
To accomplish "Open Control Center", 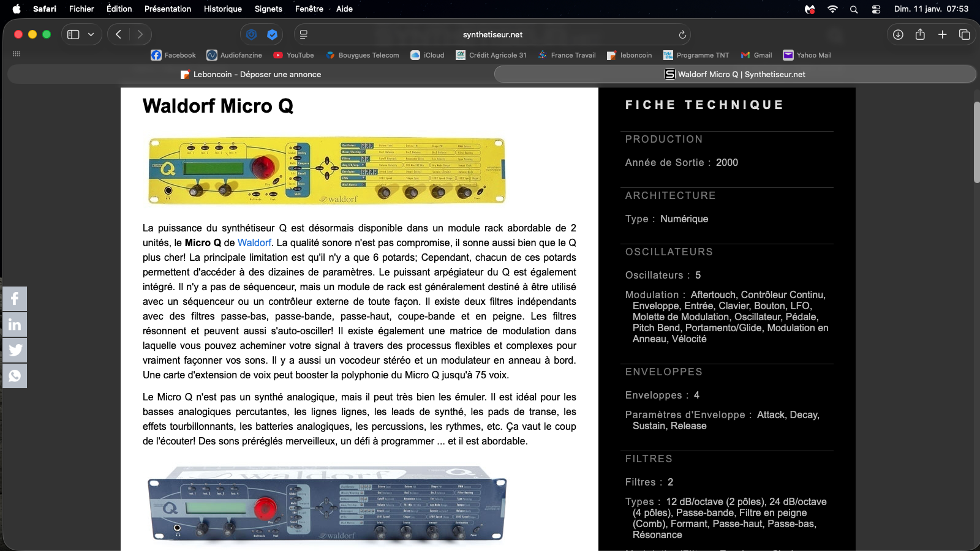I will click(876, 9).
